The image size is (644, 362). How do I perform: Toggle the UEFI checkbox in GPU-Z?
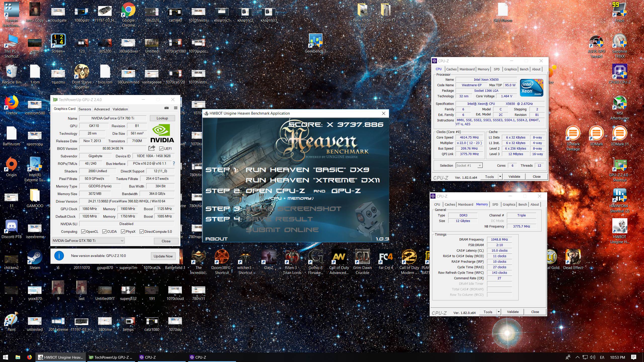(x=161, y=148)
